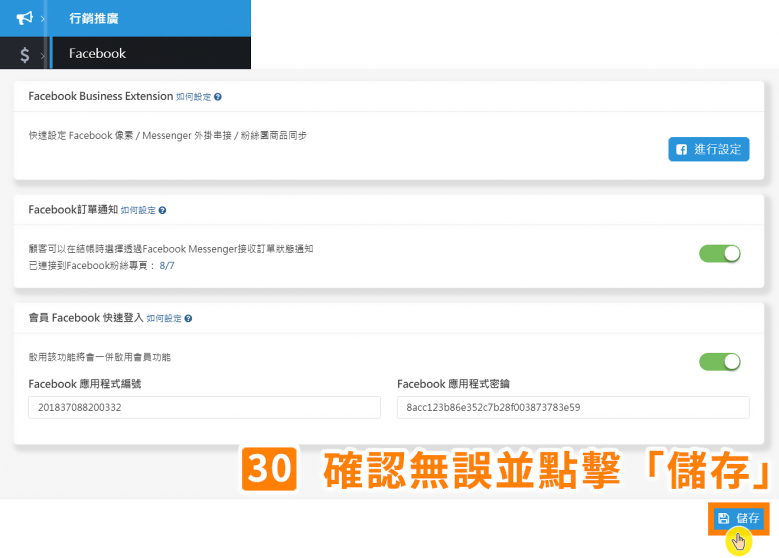Open 如何設定 link for 快速登入
Viewport: 779px width, 558px height.
click(164, 319)
